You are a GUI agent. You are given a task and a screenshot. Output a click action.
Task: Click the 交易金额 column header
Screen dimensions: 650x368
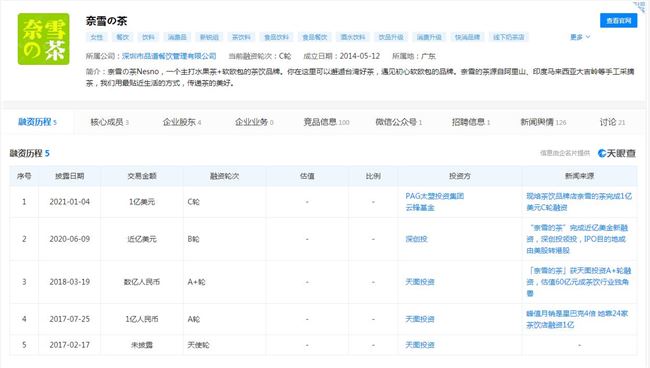[142, 176]
